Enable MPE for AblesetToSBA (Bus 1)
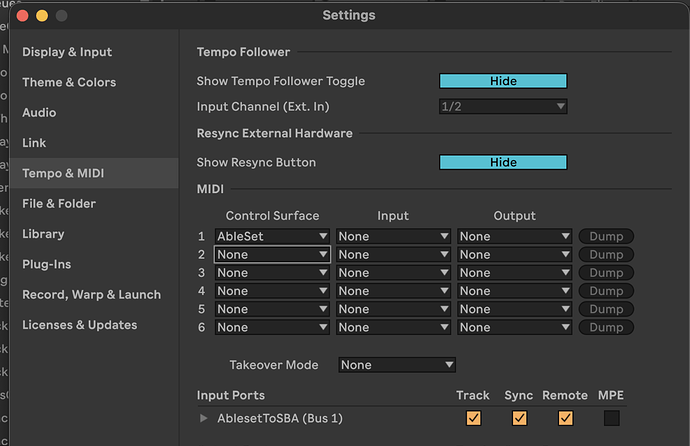Image resolution: width=690 pixels, height=446 pixels. 612,418
